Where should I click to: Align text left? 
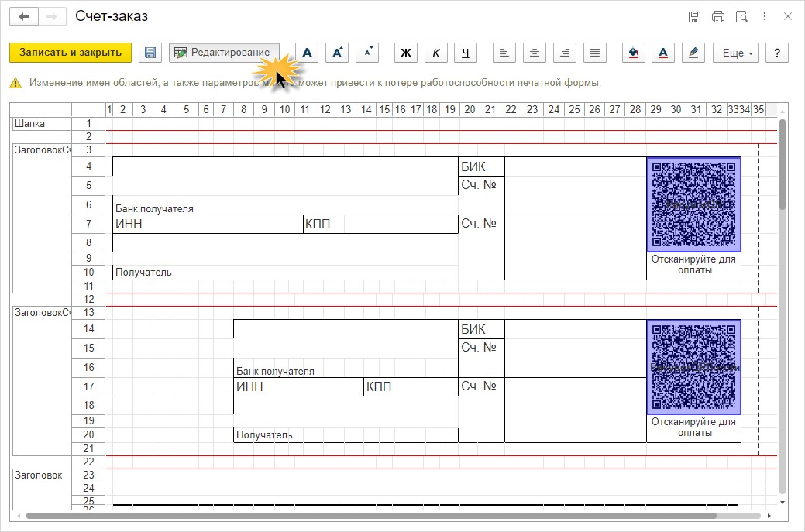pos(504,53)
